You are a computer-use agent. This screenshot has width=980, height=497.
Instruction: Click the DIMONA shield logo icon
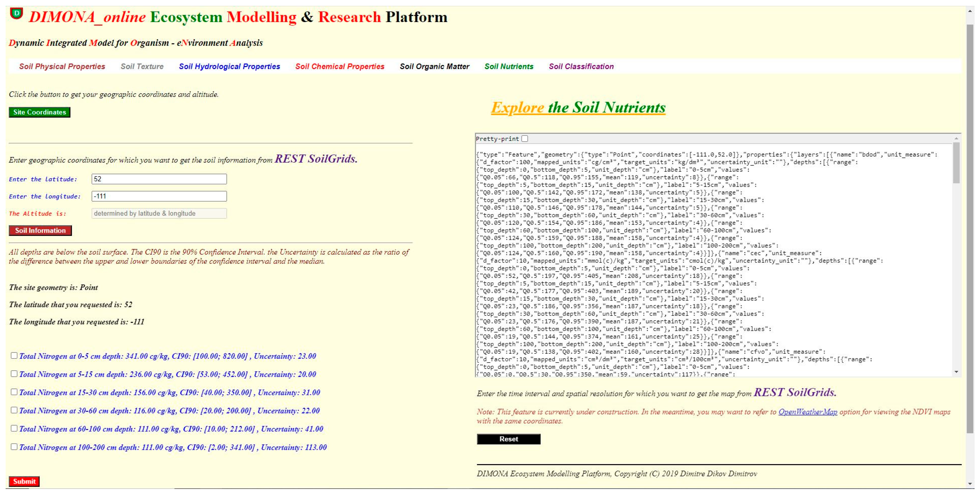(x=16, y=14)
